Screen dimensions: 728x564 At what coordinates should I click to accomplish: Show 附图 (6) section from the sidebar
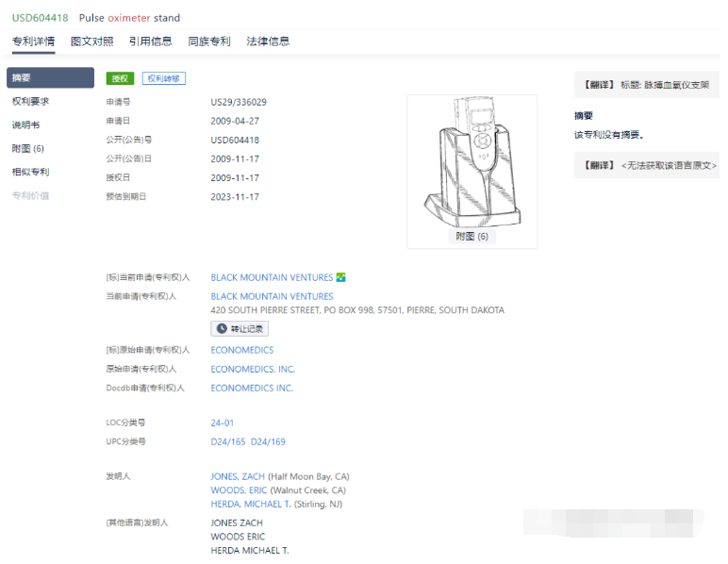tap(28, 148)
